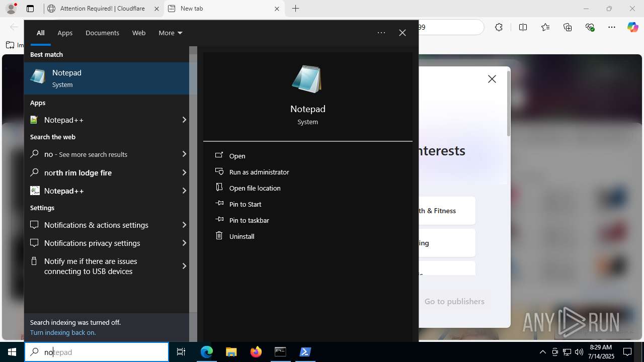This screenshot has height=362, width=644.
Task: Open Edge tab actions menu icon
Action: (30, 9)
